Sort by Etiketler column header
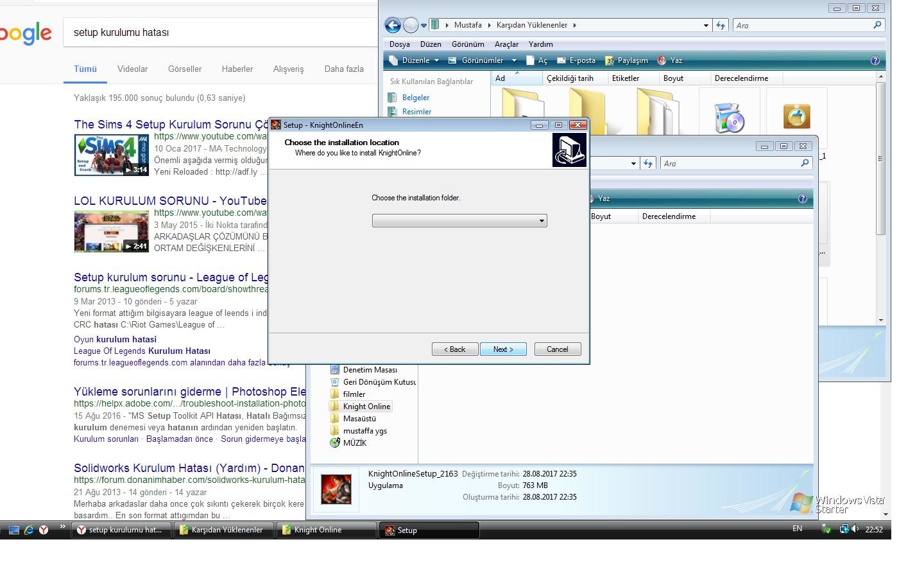Viewport: 924px width, 578px height. (634, 78)
